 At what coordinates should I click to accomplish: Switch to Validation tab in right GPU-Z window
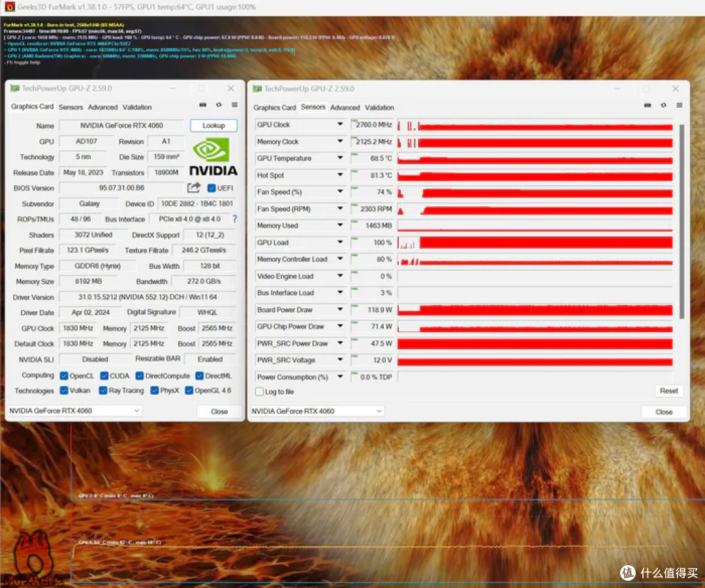coord(379,108)
